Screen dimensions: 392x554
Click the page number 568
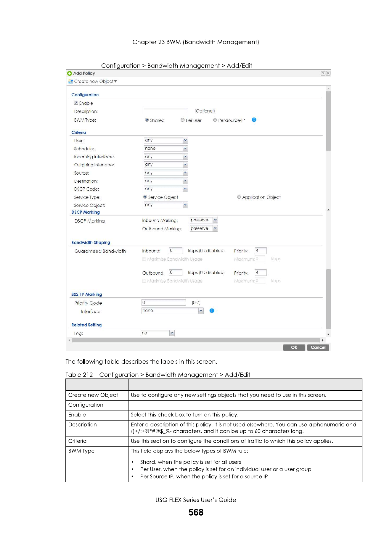pyautogui.click(x=196, y=512)
